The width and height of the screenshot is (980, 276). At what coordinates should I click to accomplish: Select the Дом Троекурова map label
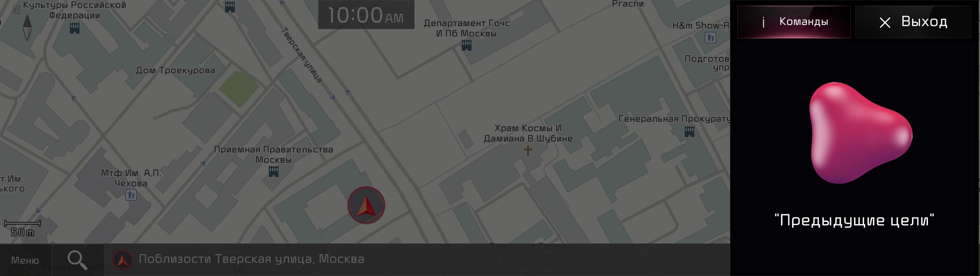(176, 71)
